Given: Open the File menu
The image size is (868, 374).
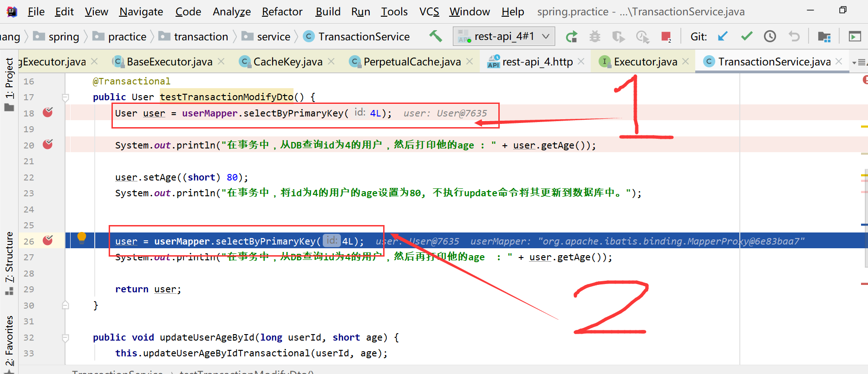Looking at the screenshot, I should coord(36,12).
